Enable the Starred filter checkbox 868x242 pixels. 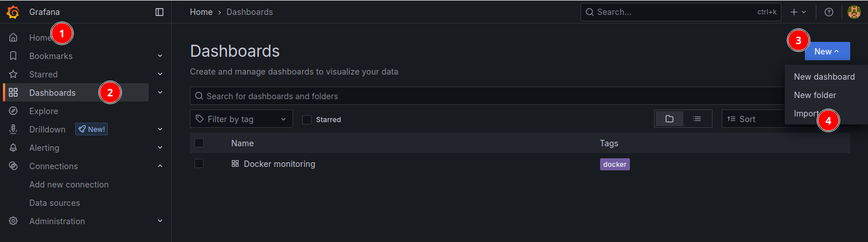[x=307, y=120]
